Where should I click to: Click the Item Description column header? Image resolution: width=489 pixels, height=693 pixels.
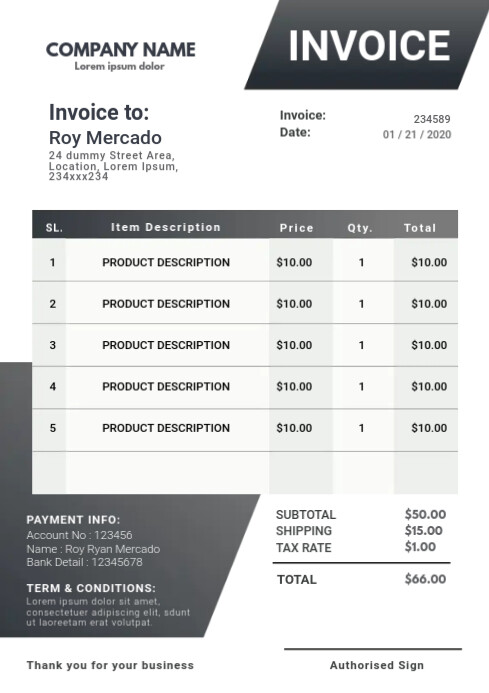(166, 227)
